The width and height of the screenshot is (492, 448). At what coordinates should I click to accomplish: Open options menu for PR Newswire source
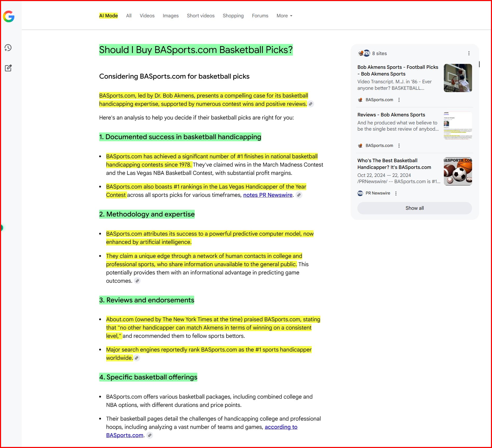pos(396,193)
